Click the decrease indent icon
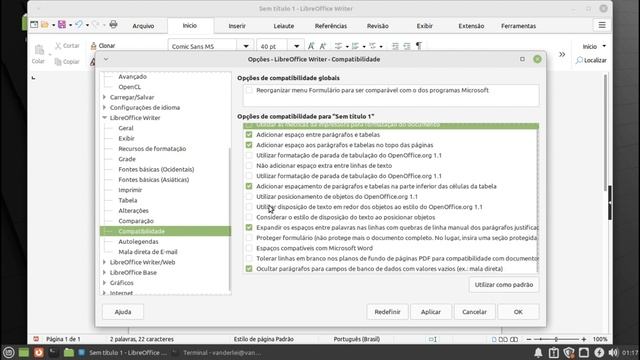The image size is (640, 360). point(407,46)
